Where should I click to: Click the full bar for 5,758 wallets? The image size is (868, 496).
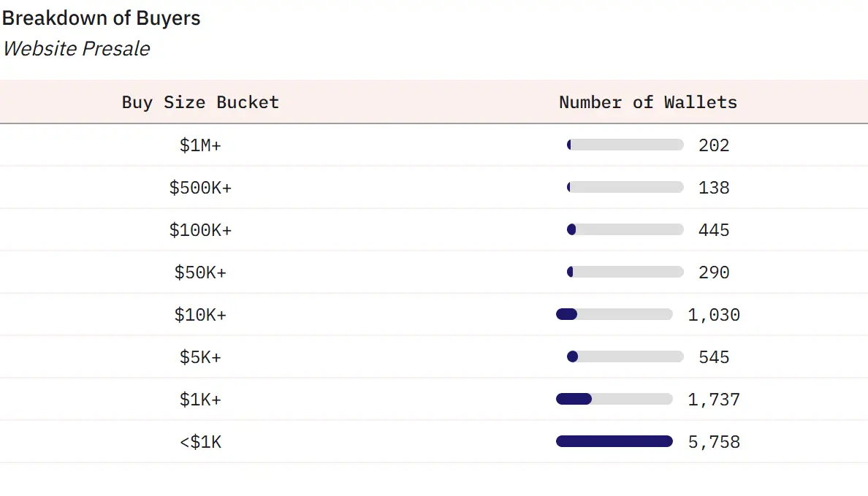pos(614,441)
